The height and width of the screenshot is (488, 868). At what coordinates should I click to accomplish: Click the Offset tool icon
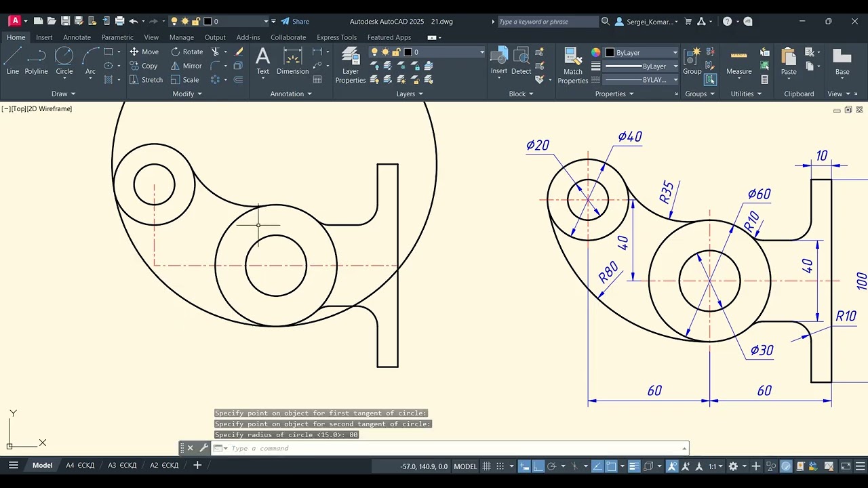point(239,79)
